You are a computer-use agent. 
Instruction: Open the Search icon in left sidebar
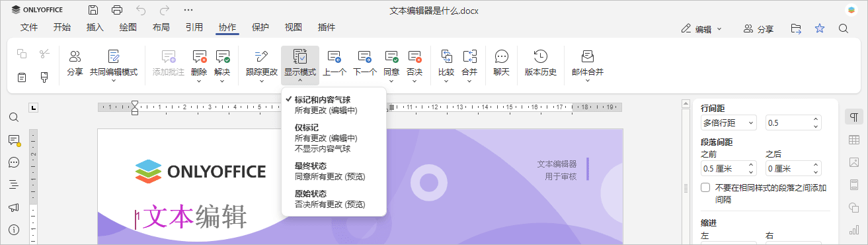pyautogui.click(x=14, y=117)
